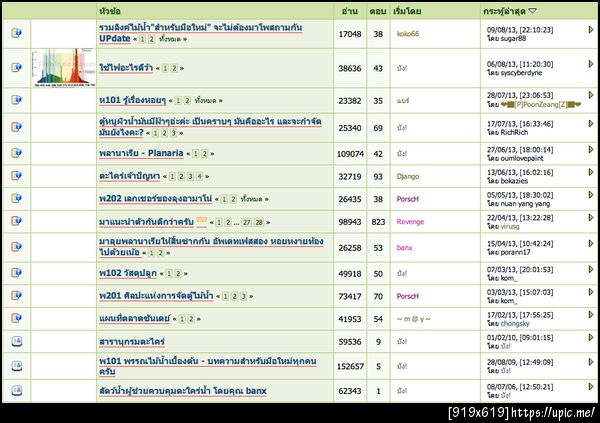The image size is (600, 423).
Task: Click view count 152657
Action: pyautogui.click(x=350, y=366)
